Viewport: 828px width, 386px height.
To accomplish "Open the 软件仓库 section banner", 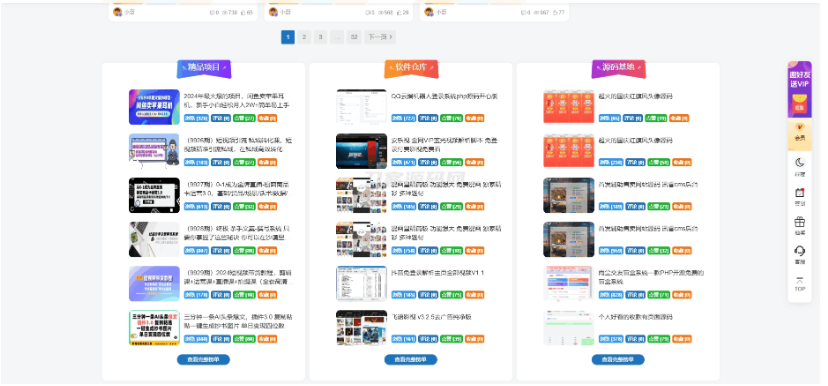I will 411,68.
